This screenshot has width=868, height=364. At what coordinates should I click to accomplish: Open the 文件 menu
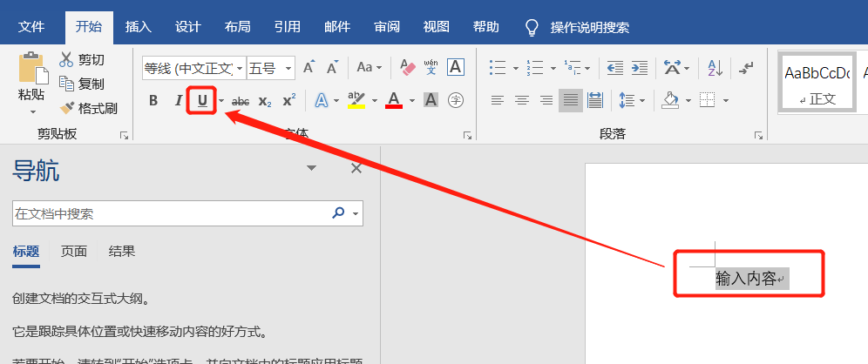click(x=31, y=26)
